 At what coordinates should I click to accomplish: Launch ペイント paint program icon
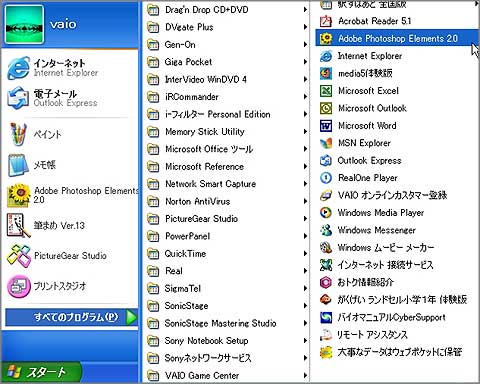[18, 134]
